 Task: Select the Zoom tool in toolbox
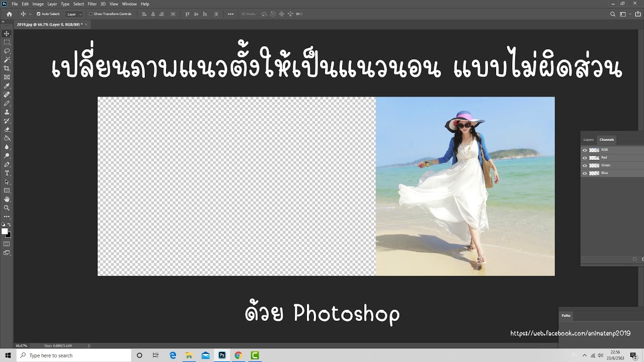coord(7,208)
